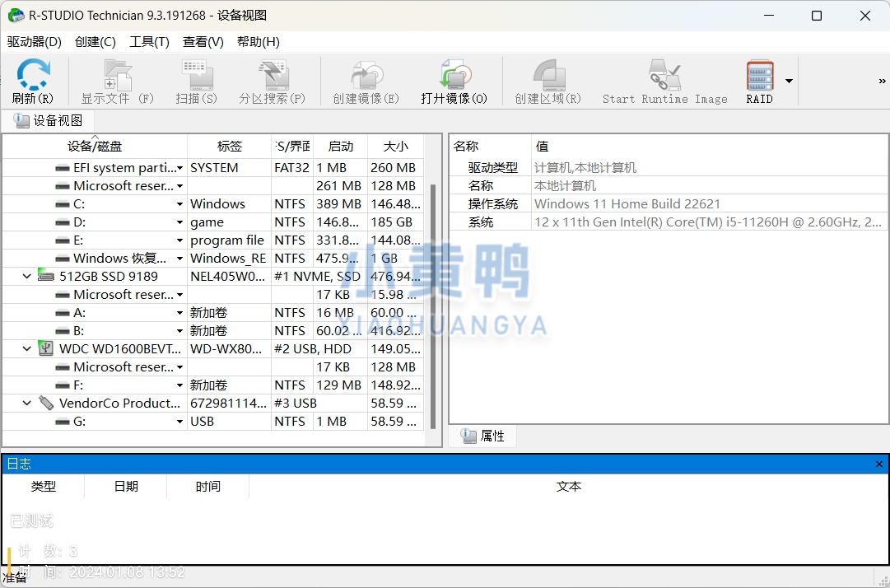Select the 'program file' label cell
The width and height of the screenshot is (890, 588).
click(230, 240)
